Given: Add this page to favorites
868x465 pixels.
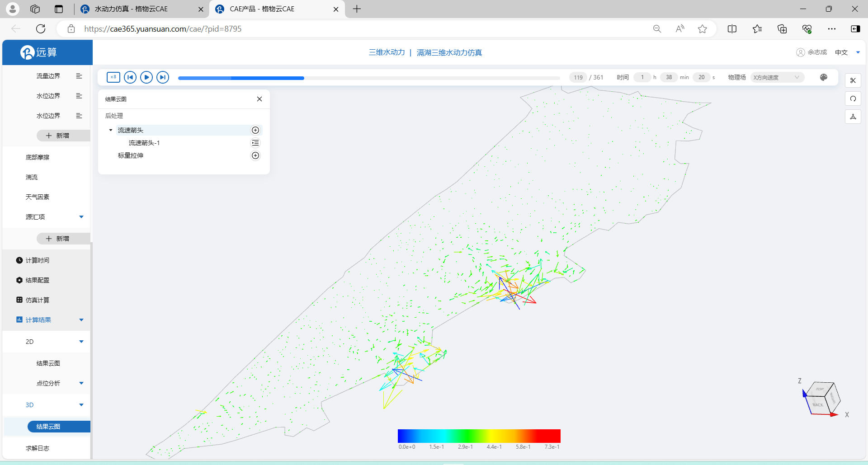Looking at the screenshot, I should (x=702, y=29).
